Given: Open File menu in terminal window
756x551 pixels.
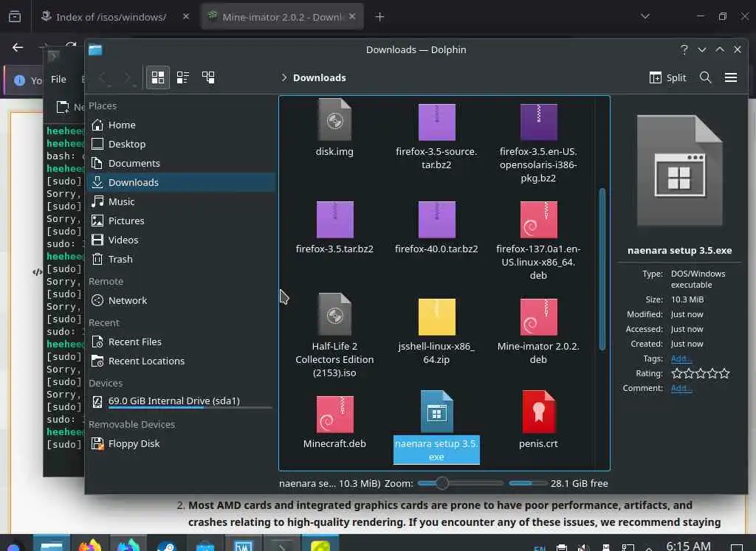Looking at the screenshot, I should pyautogui.click(x=58, y=79).
